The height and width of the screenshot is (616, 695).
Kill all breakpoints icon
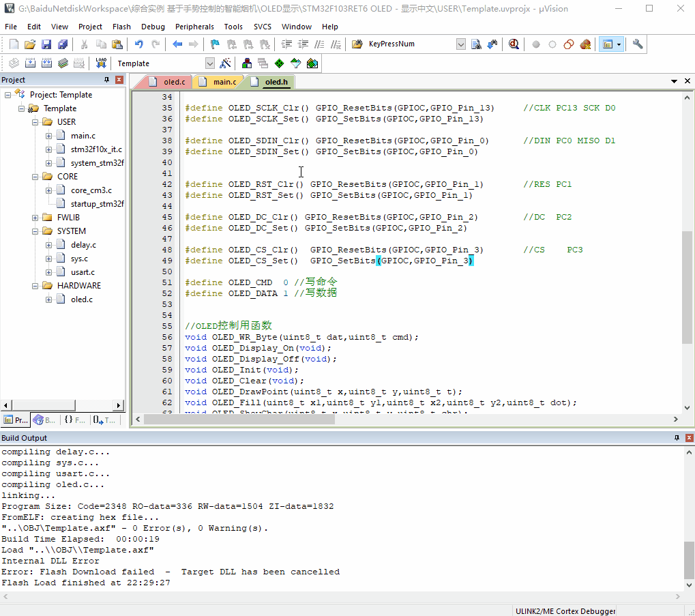tap(585, 44)
